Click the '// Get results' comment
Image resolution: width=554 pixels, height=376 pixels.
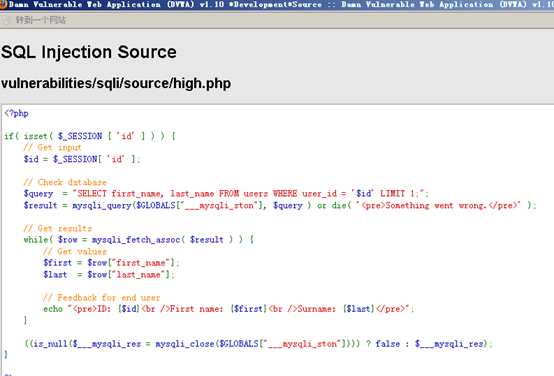(58, 228)
